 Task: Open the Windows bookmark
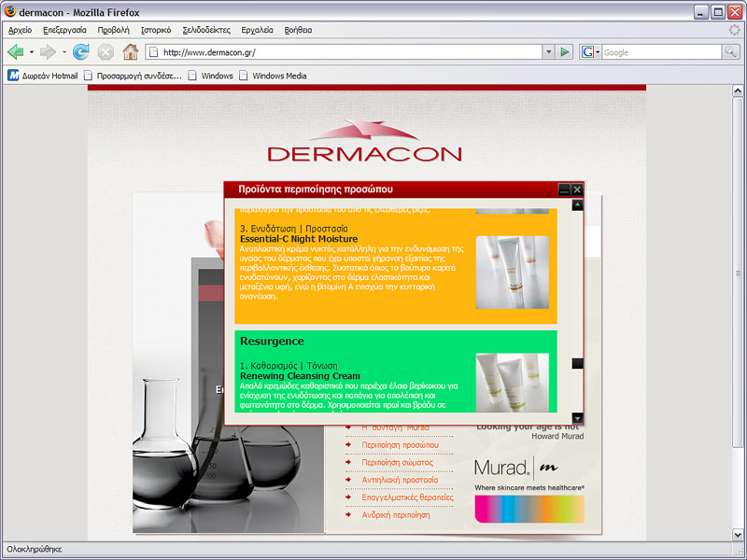pos(211,76)
